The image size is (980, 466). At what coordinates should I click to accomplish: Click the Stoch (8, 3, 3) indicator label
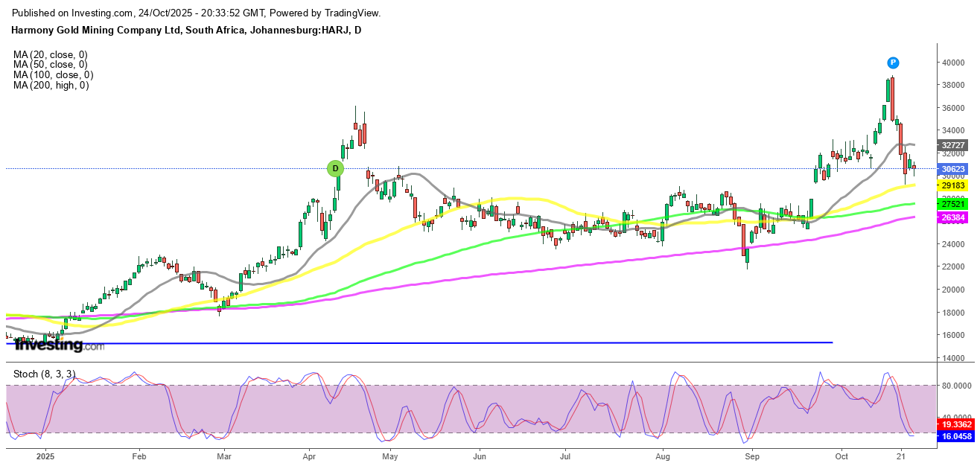(x=46, y=372)
